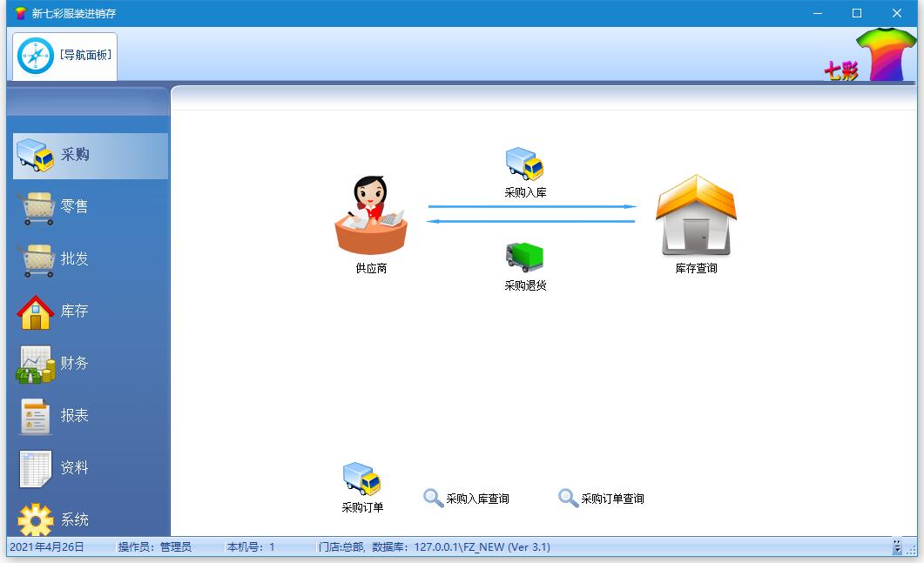Open 采购入库 blue truck icon
Image resolution: width=924 pixels, height=563 pixels.
pyautogui.click(x=524, y=164)
